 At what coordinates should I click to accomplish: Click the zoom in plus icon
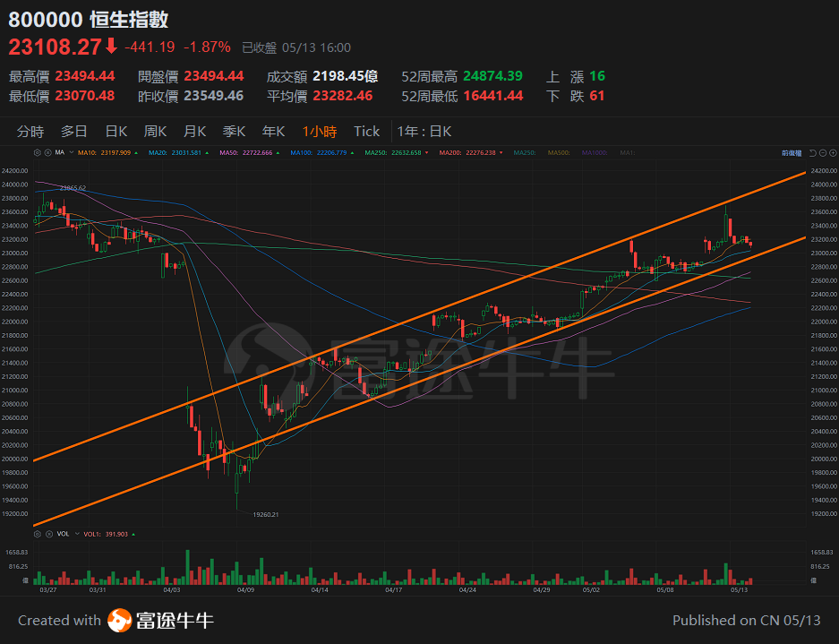click(x=833, y=153)
